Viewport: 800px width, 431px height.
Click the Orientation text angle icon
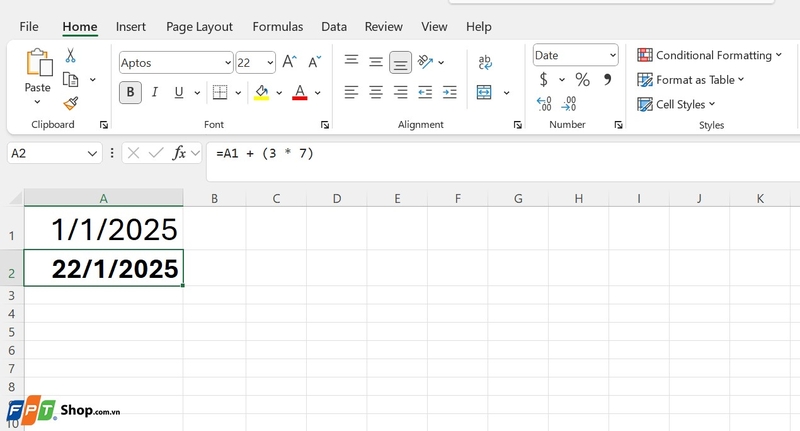[425, 62]
